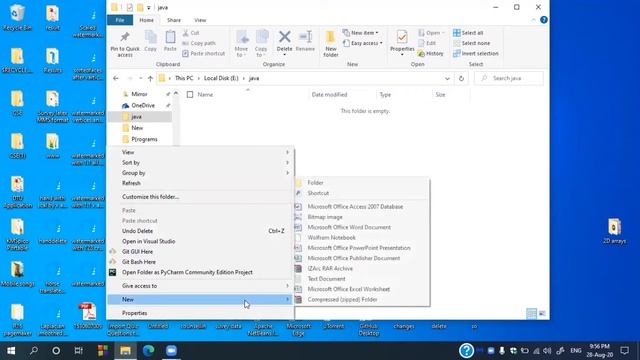Choose Open in Visual Studio
The width and height of the screenshot is (640, 360).
[x=200, y=241]
